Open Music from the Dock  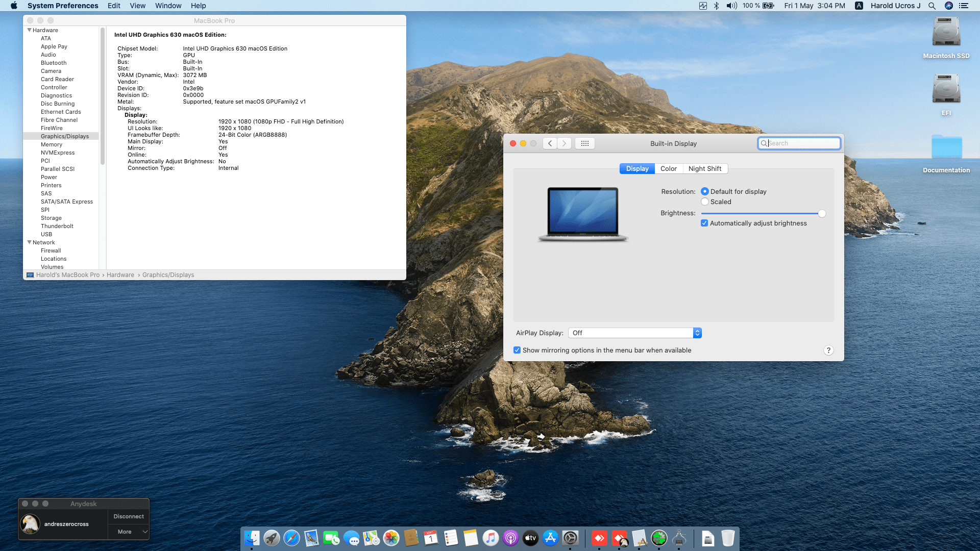click(x=491, y=538)
